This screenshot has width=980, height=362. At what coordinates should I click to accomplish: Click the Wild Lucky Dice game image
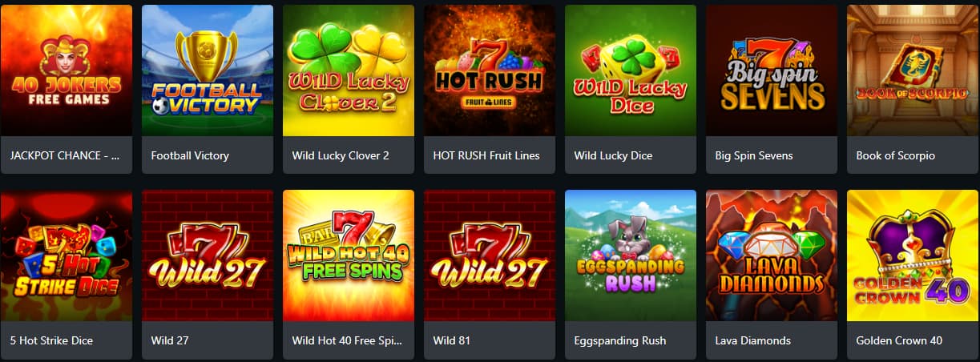tap(631, 70)
